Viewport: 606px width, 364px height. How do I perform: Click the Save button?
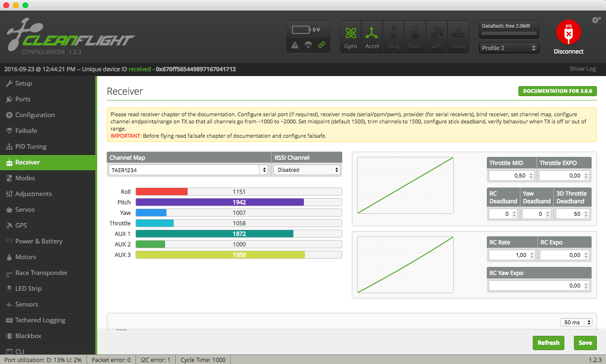(x=585, y=342)
